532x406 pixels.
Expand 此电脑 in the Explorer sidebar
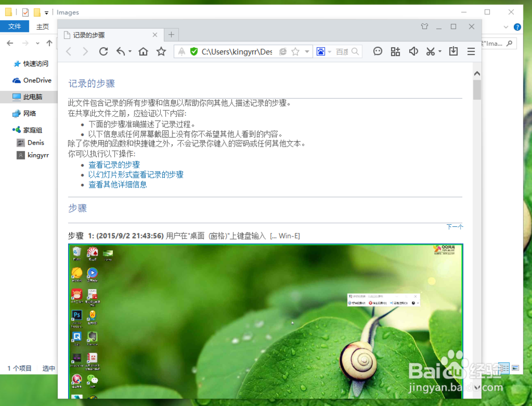(x=32, y=97)
